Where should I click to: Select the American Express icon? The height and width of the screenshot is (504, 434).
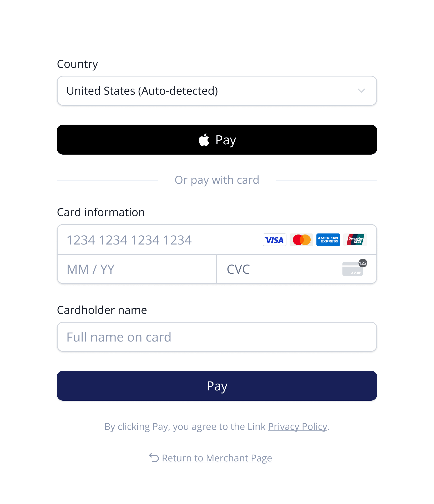[328, 240]
